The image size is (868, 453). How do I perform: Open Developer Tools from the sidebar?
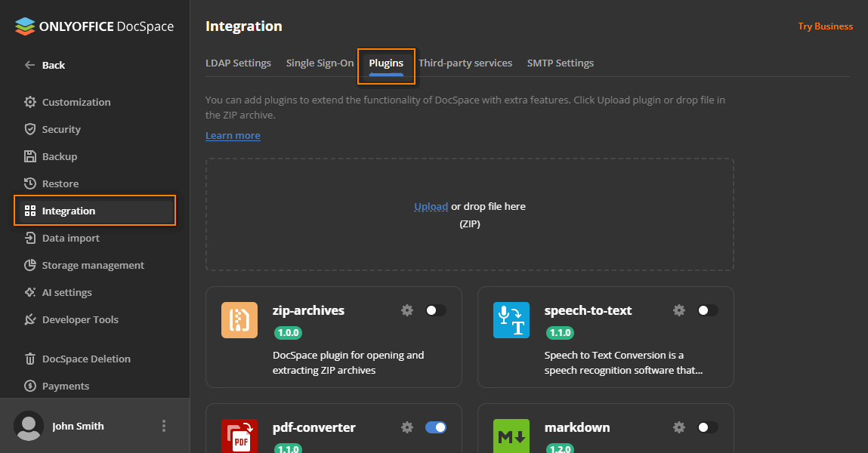(x=79, y=319)
